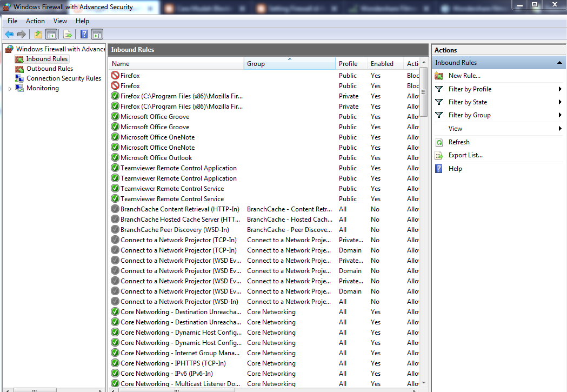This screenshot has height=392, width=567.
Task: Select Inbound Rules in the tree
Action: click(46, 59)
